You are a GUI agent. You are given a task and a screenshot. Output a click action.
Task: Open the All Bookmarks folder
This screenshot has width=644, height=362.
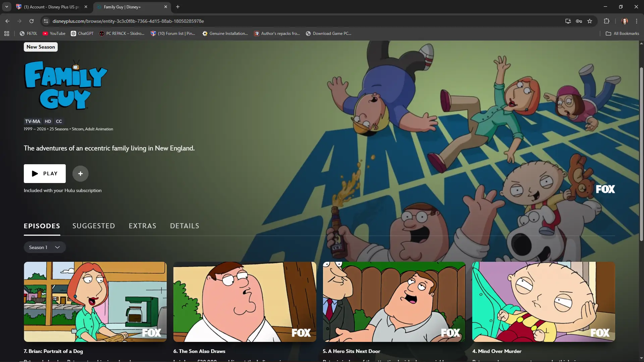(x=623, y=34)
